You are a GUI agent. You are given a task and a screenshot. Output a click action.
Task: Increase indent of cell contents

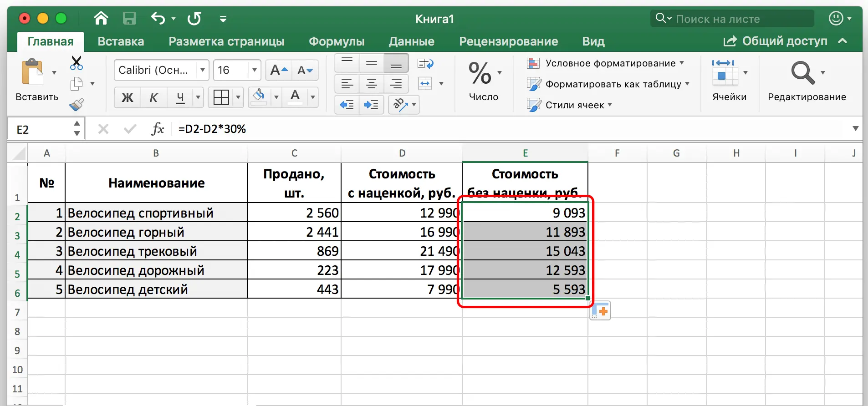click(371, 105)
